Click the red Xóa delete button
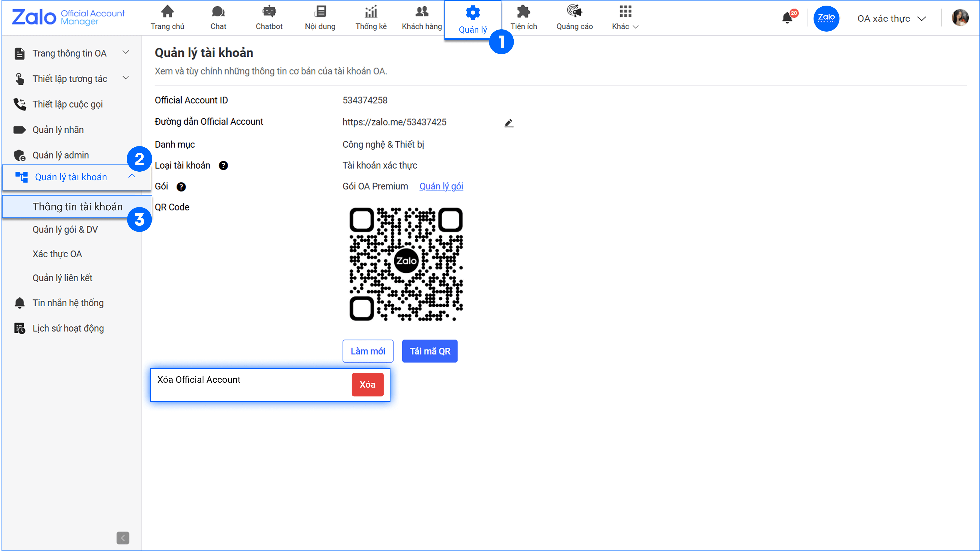The image size is (980, 551). pyautogui.click(x=367, y=384)
